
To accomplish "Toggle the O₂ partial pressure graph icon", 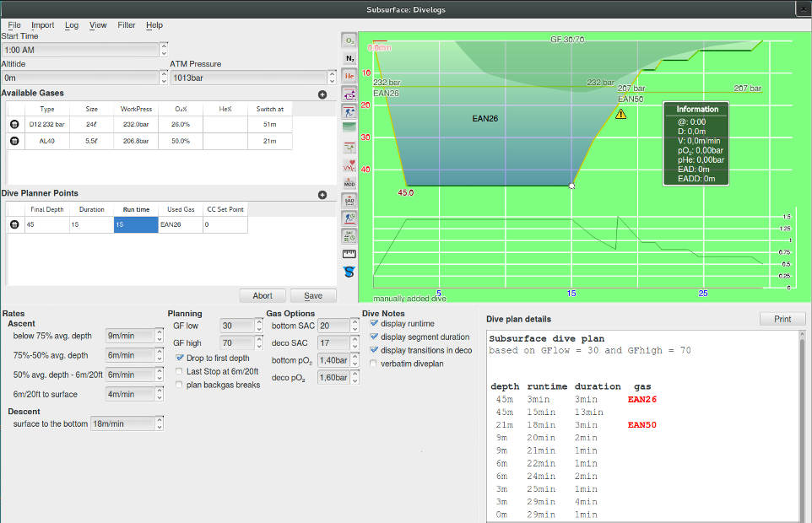I will 349,40.
